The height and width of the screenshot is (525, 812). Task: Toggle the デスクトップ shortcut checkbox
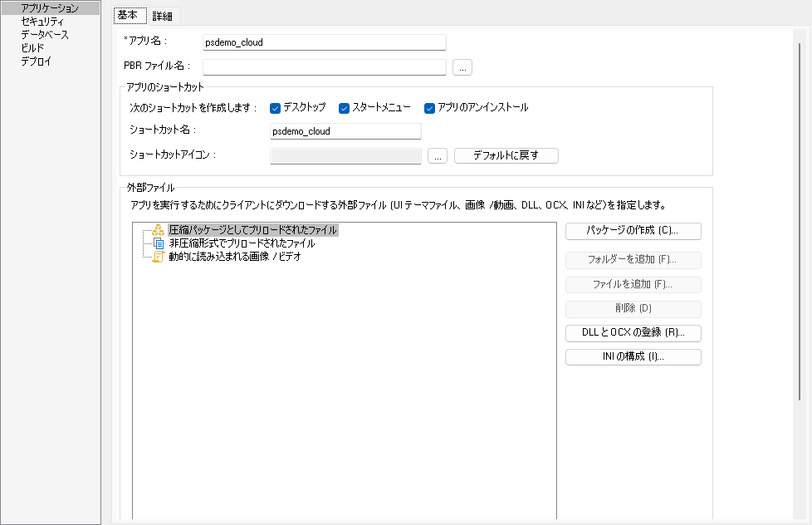tap(276, 108)
